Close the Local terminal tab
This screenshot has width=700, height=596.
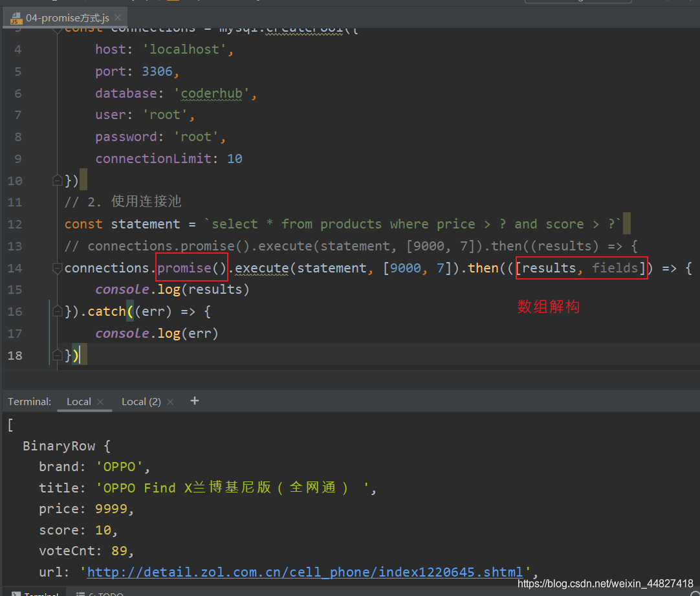tap(100, 402)
